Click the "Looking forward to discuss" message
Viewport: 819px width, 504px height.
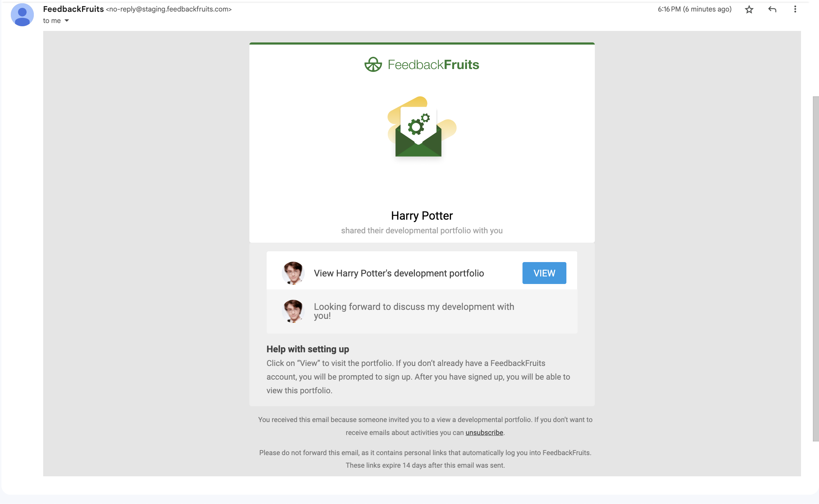414,311
